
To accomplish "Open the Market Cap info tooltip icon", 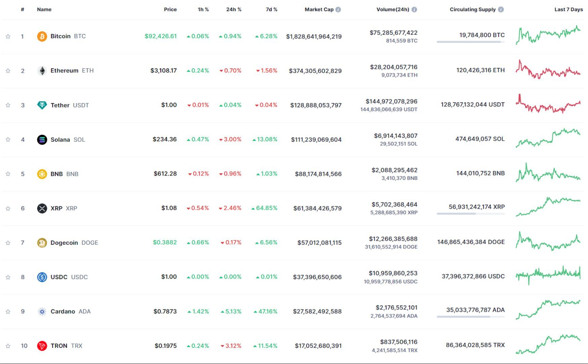I will [x=338, y=9].
